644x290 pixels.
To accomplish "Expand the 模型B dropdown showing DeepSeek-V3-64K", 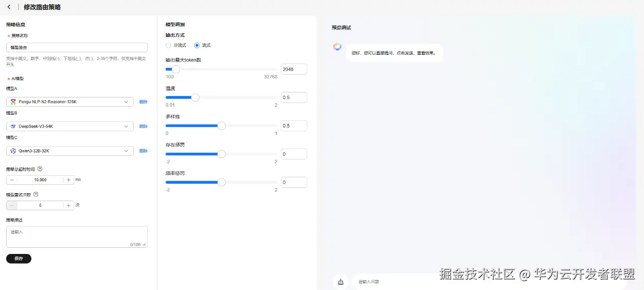I will pyautogui.click(x=70, y=126).
